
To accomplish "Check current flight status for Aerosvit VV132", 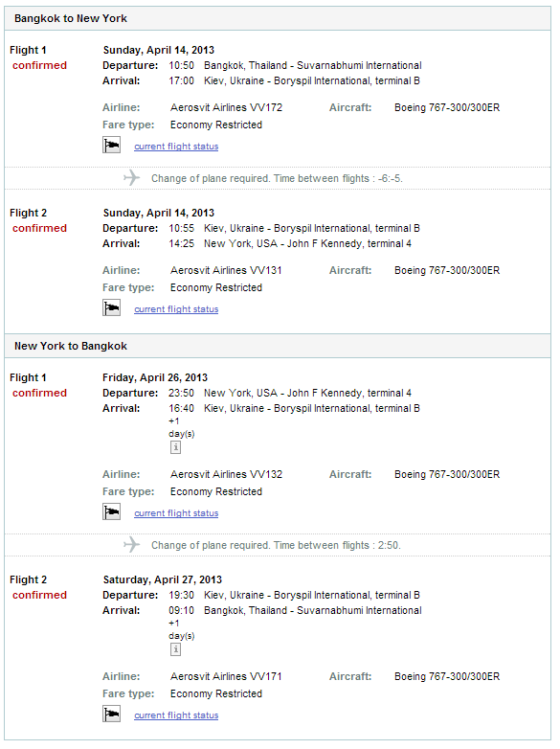I will pos(176,513).
